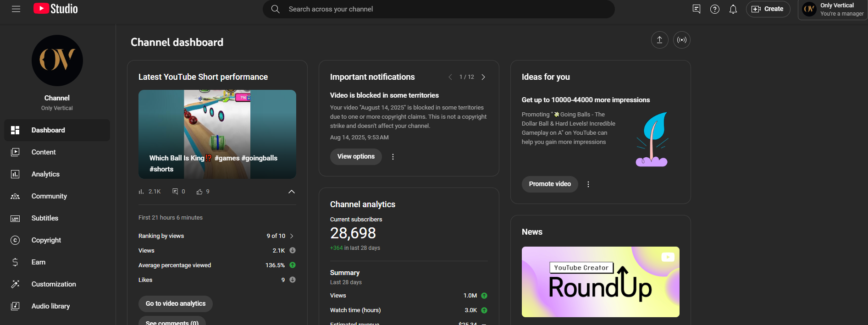The width and height of the screenshot is (868, 325).
Task: Click the Watch time 3.0K value
Action: [x=471, y=310]
